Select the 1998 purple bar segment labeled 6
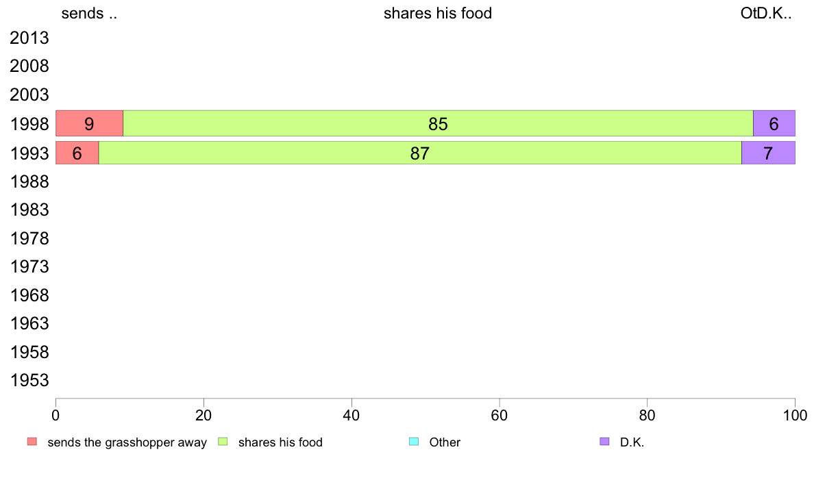The height and width of the screenshot is (504, 814). (774, 123)
